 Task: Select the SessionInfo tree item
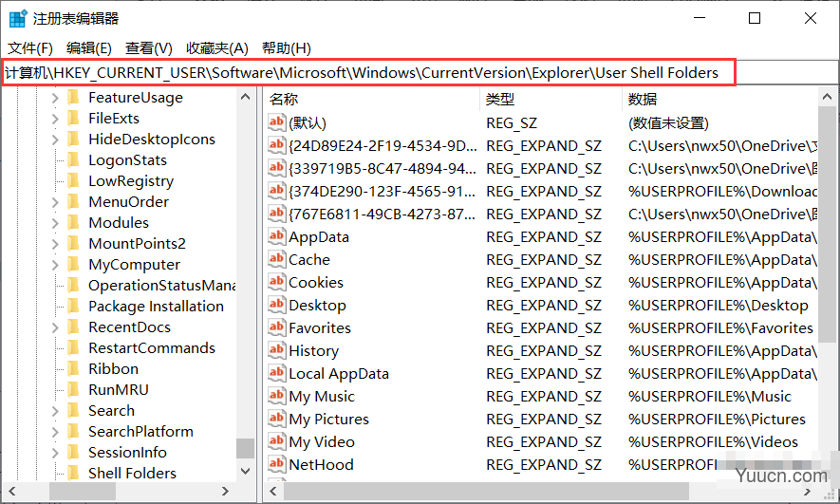tap(127, 453)
